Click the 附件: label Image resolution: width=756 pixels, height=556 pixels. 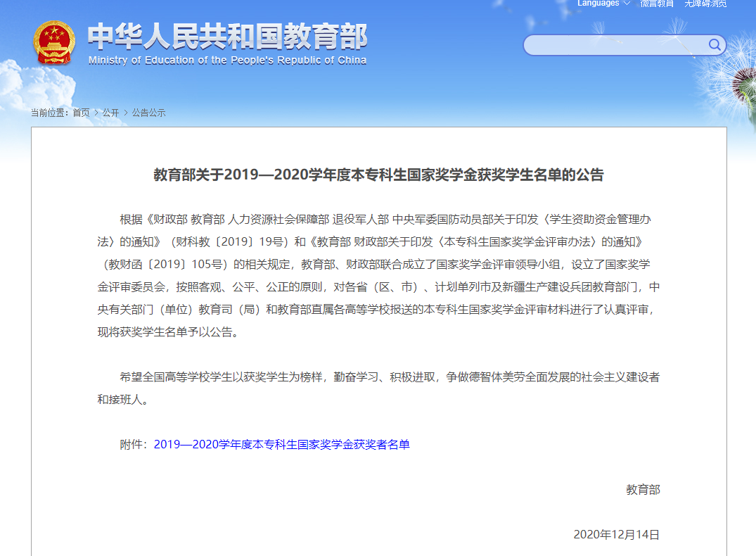134,445
